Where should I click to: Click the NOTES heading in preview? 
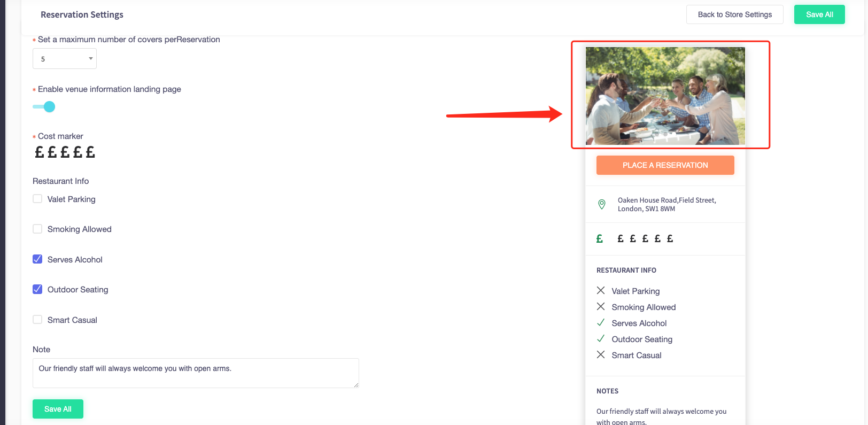(x=608, y=391)
